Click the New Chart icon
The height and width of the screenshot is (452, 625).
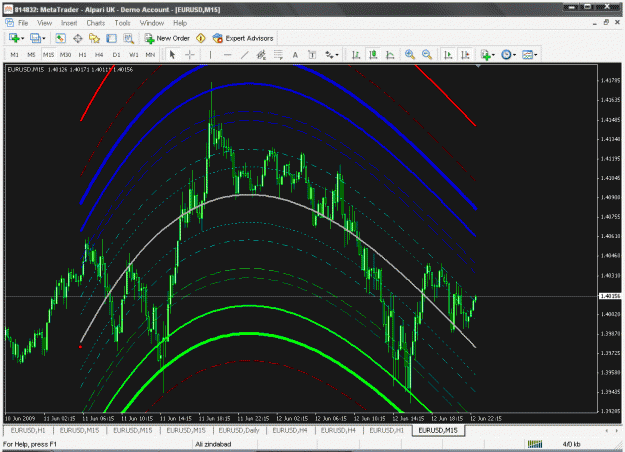coord(14,38)
